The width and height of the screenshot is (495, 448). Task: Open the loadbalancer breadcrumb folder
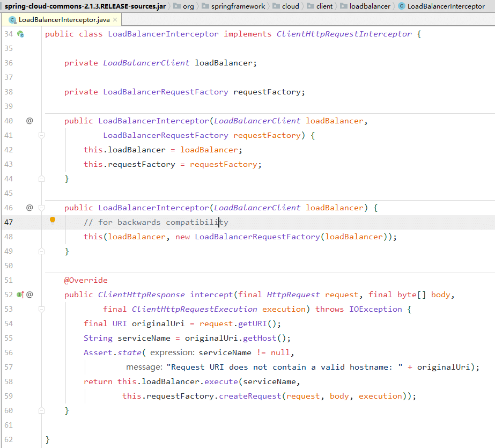point(368,6)
